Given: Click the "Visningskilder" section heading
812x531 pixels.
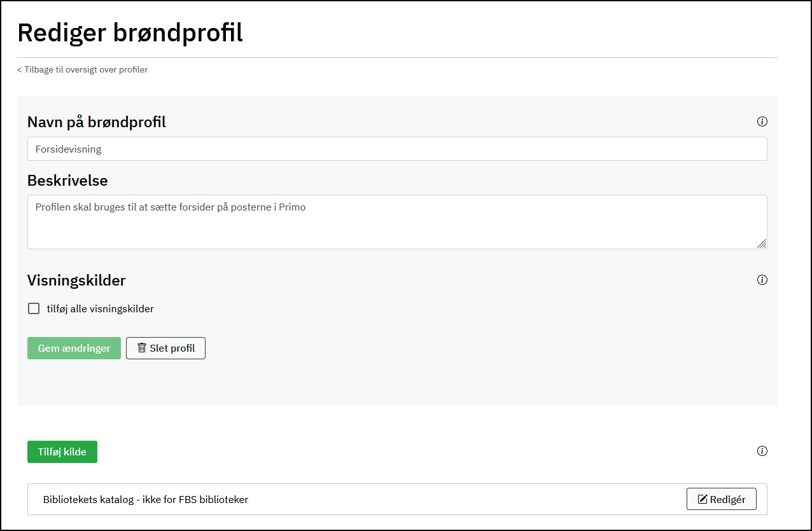Looking at the screenshot, I should pos(76,280).
